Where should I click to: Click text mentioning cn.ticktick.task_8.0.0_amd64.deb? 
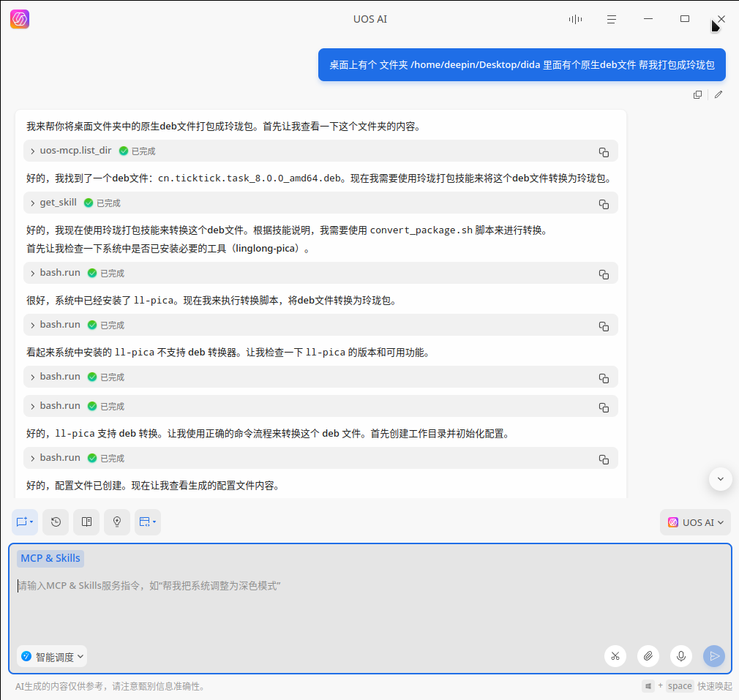pos(320,178)
